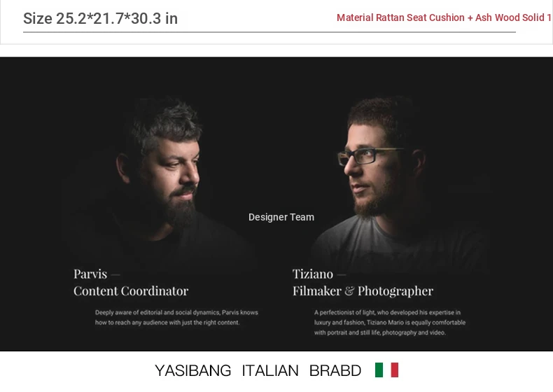
Task: Click Parvis description paragraph text
Action: (176, 317)
